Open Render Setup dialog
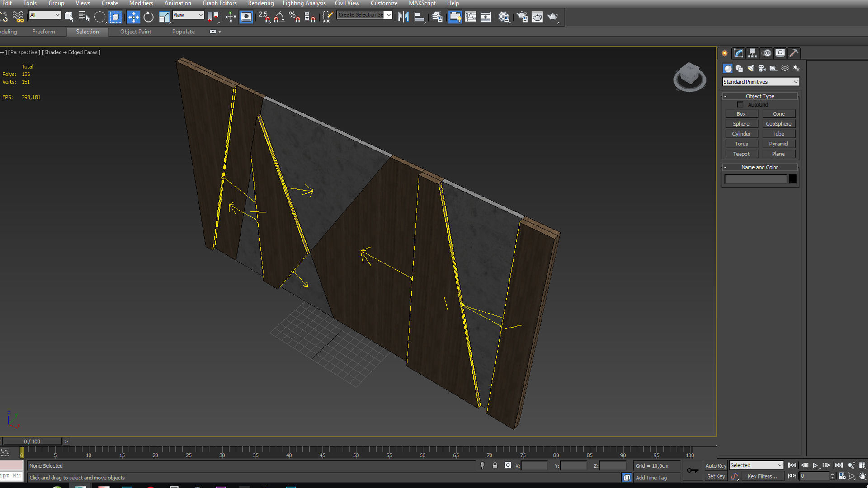Image resolution: width=868 pixels, height=488 pixels. [522, 17]
